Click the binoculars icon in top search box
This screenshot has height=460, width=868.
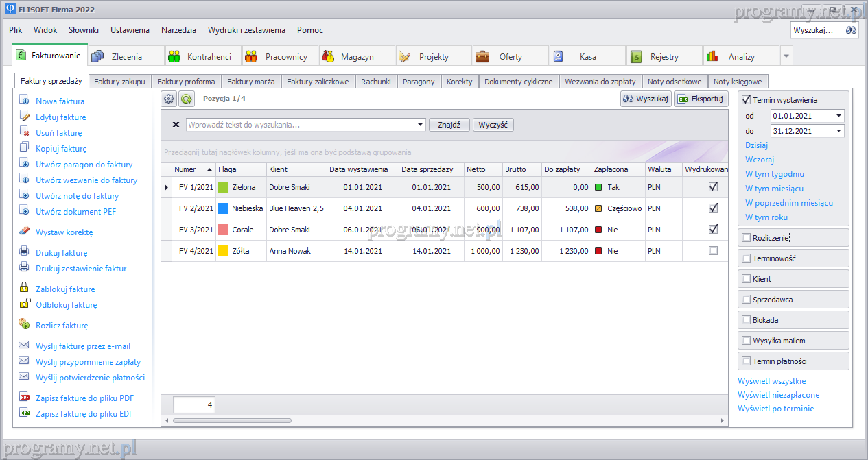[851, 30]
